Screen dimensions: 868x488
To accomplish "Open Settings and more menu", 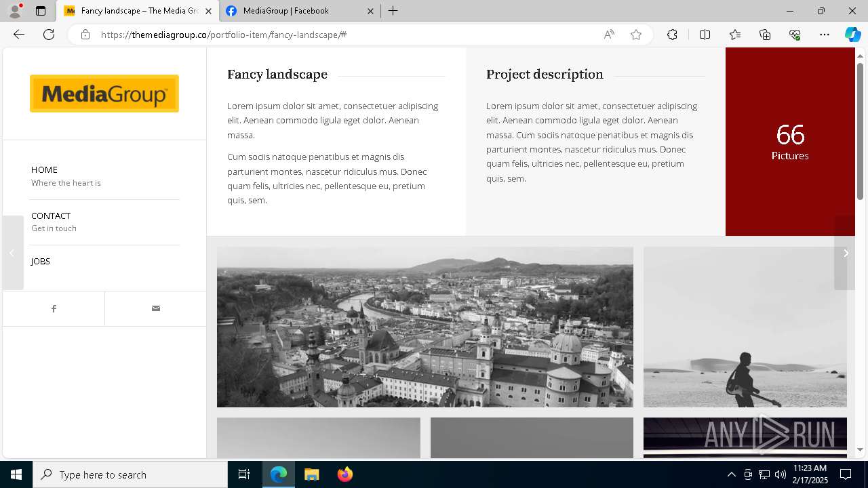I will pyautogui.click(x=825, y=35).
